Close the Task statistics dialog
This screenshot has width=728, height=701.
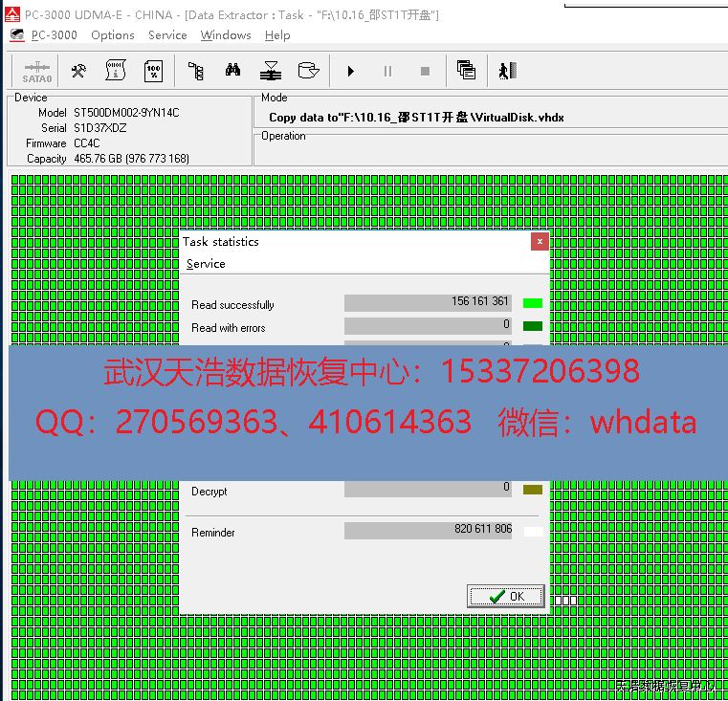click(540, 242)
